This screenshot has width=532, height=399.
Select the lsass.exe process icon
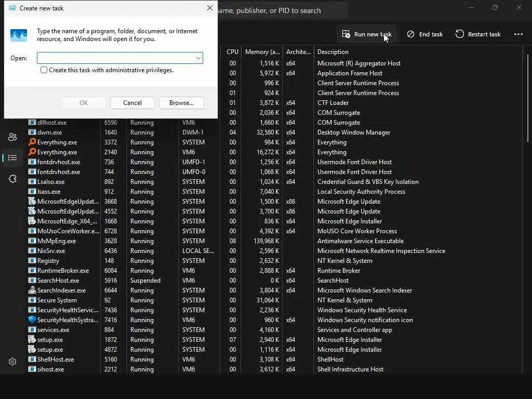(32, 191)
